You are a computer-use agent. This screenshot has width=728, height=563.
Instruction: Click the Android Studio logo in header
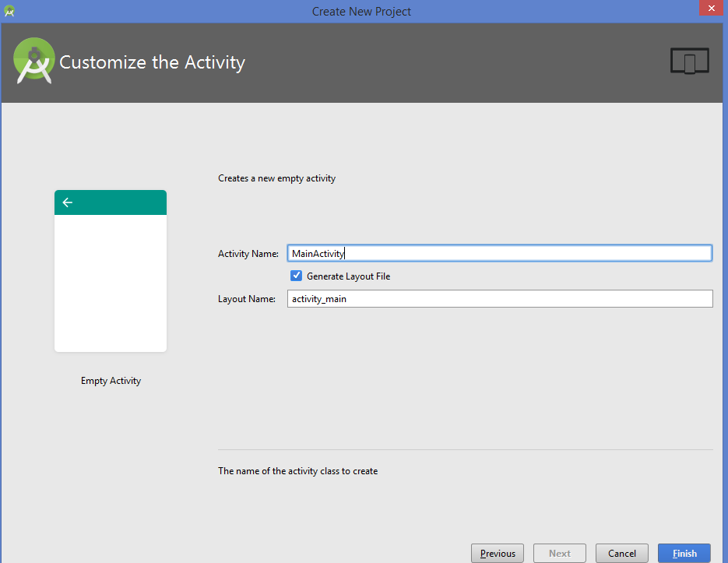click(34, 61)
